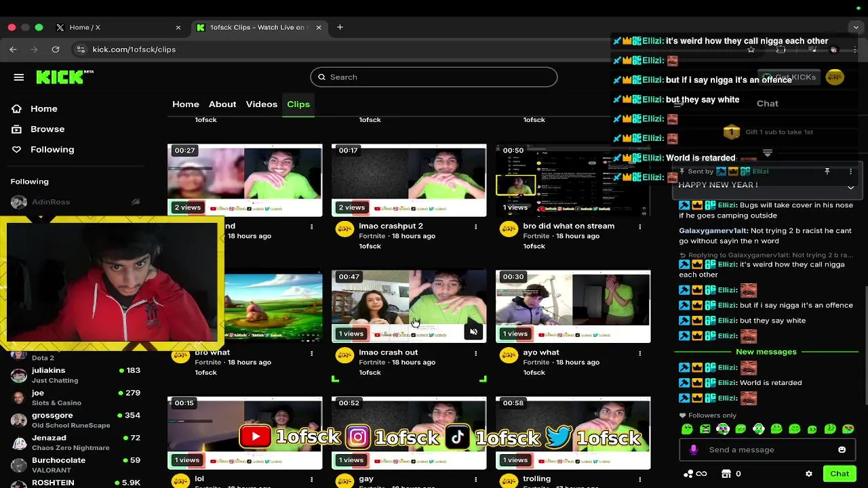Screen dimensions: 868x488
Task: Click the green Chat send button
Action: (840, 474)
